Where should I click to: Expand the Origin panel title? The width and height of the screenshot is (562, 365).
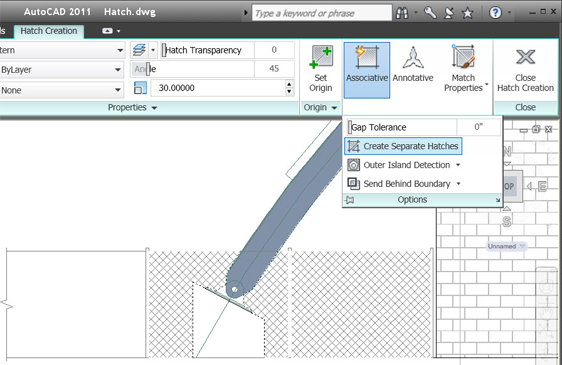tap(320, 107)
